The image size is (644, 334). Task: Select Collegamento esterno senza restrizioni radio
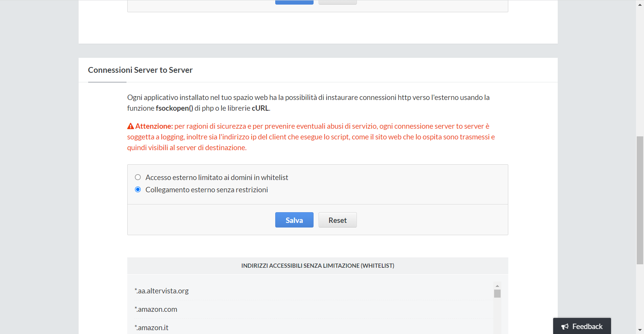(x=138, y=190)
